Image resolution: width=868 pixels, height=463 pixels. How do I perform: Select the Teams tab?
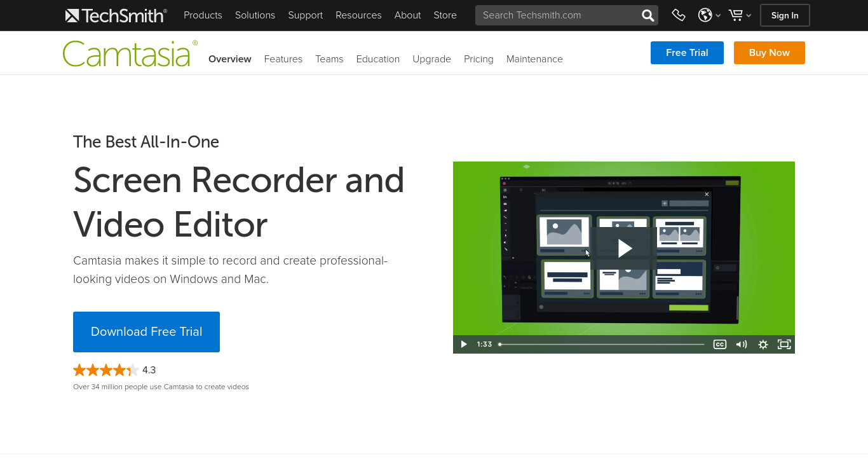coord(329,59)
